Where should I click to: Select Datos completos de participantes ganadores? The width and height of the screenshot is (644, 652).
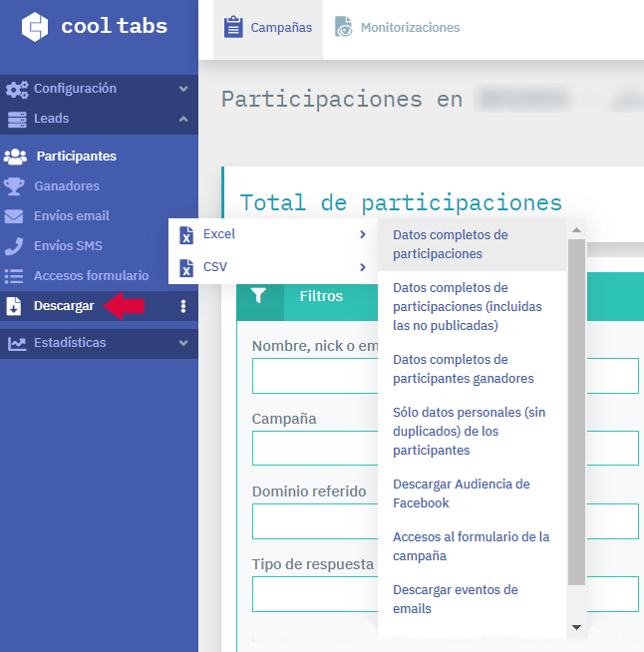464,369
